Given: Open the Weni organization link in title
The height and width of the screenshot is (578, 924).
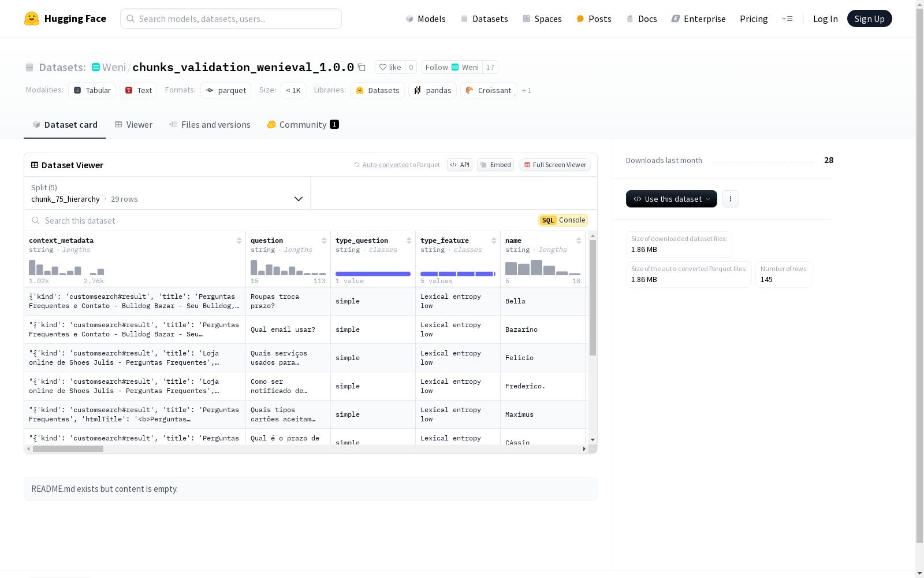Looking at the screenshot, I should click(x=114, y=67).
